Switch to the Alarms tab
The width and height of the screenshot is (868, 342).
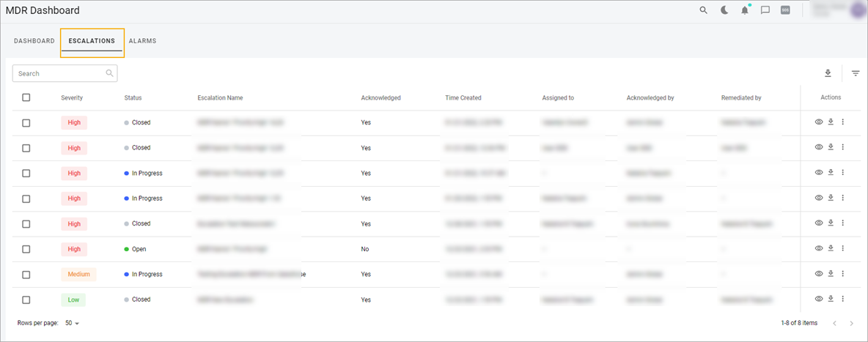point(142,41)
